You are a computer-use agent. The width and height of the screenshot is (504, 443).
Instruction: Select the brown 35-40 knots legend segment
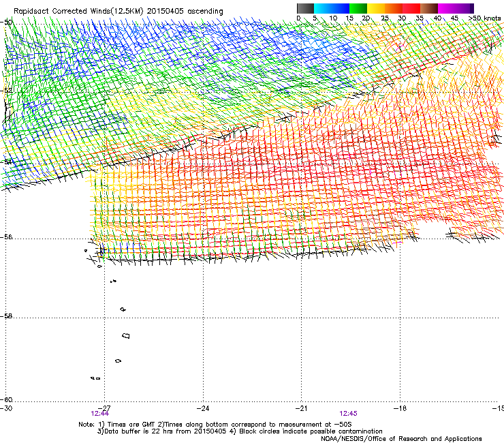click(x=429, y=8)
